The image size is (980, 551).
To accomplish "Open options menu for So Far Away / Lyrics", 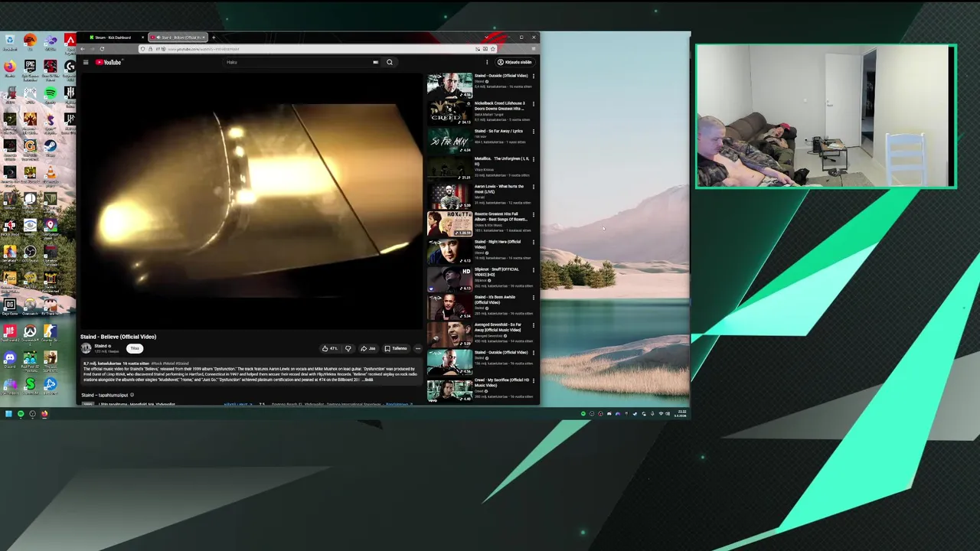I will [x=534, y=131].
